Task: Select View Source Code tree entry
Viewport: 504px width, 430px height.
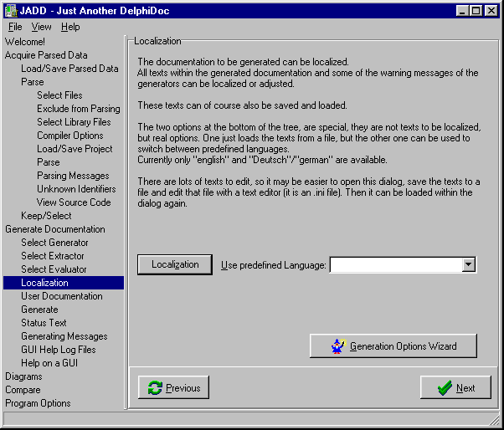Action: (74, 202)
